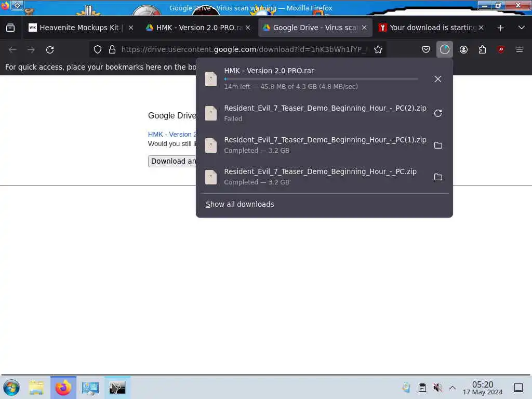
Task: Retry failed Resident Evil PC(2).zip download
Action: tap(437, 113)
